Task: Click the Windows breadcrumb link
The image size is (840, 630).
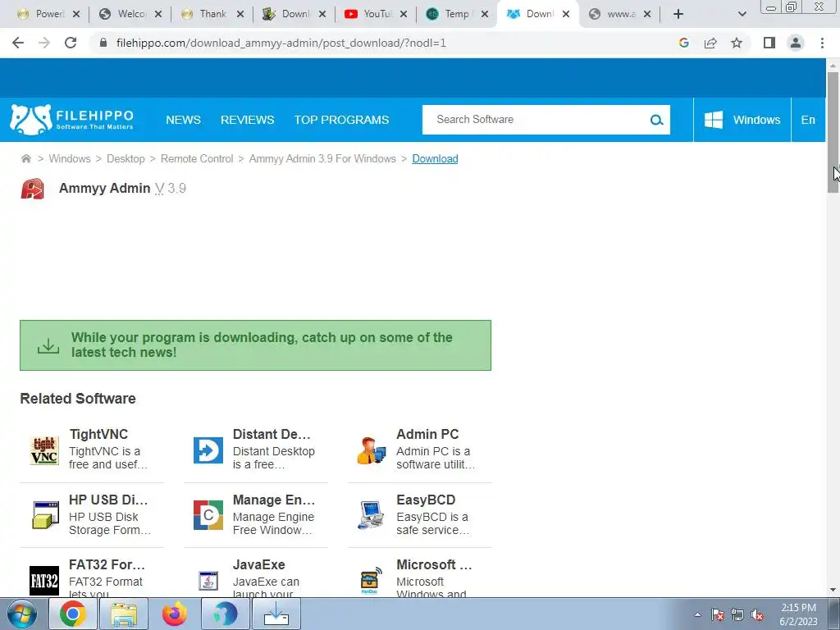Action: coord(70,158)
